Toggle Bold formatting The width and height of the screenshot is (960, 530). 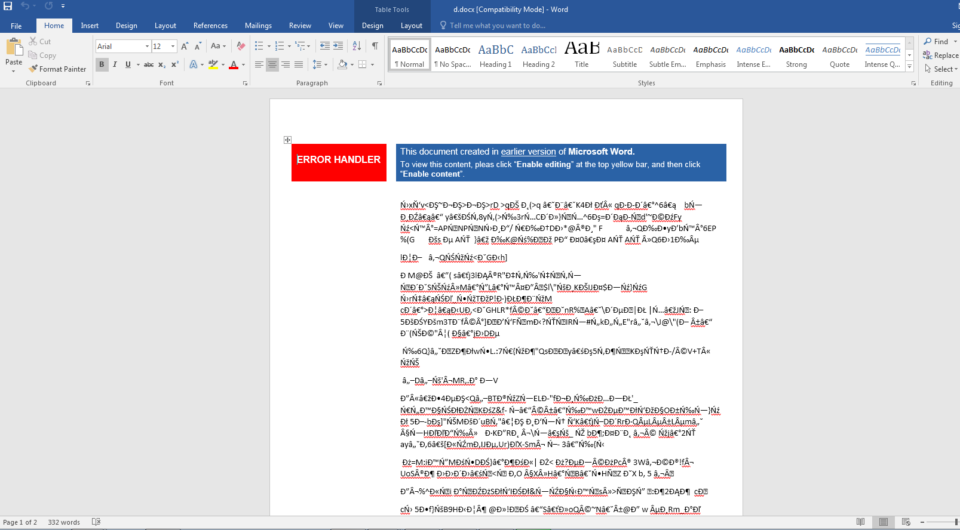[x=102, y=65]
